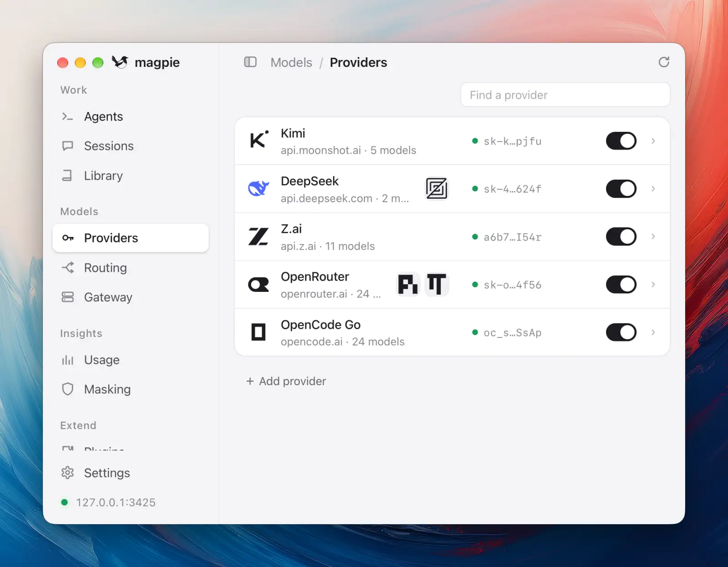Click Add provider

(286, 381)
